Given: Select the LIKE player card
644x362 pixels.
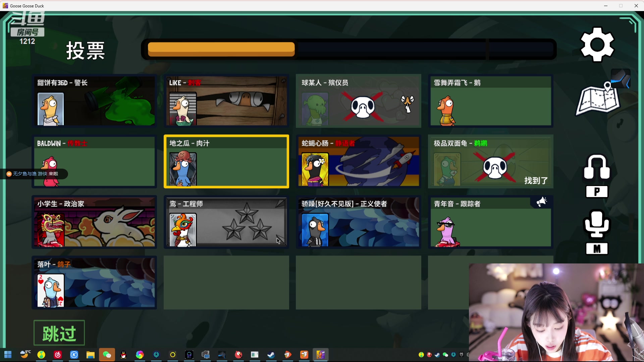Looking at the screenshot, I should (x=226, y=101).
